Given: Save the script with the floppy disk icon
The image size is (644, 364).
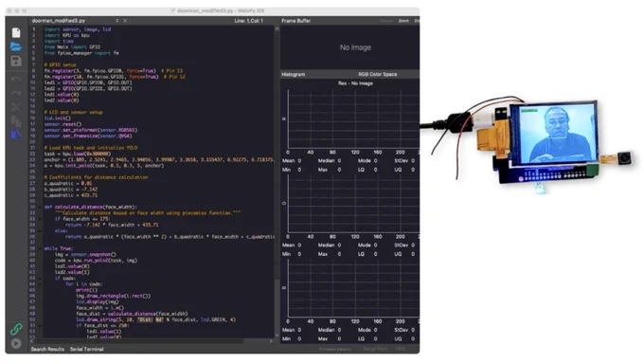Looking at the screenshot, I should [x=16, y=61].
